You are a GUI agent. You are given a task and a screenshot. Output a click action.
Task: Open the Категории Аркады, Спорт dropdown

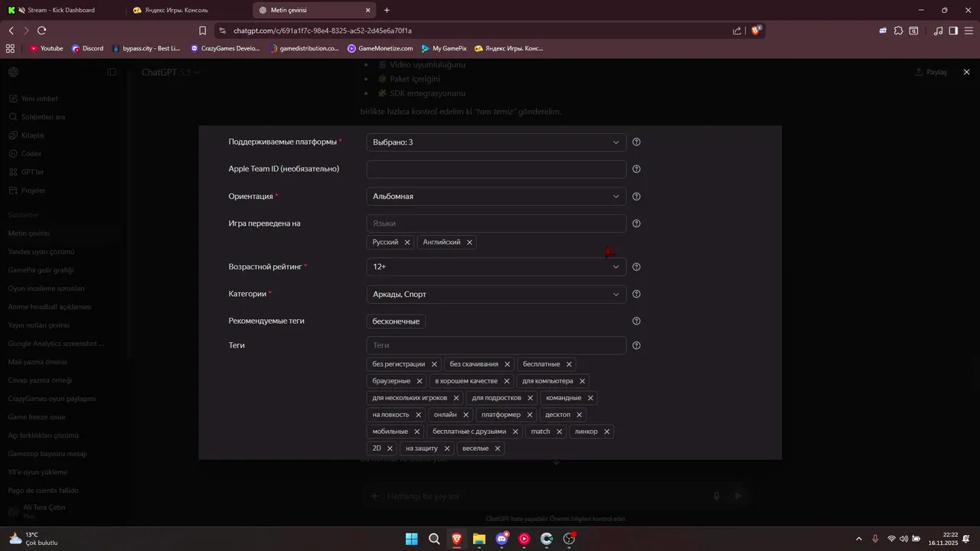pos(496,294)
